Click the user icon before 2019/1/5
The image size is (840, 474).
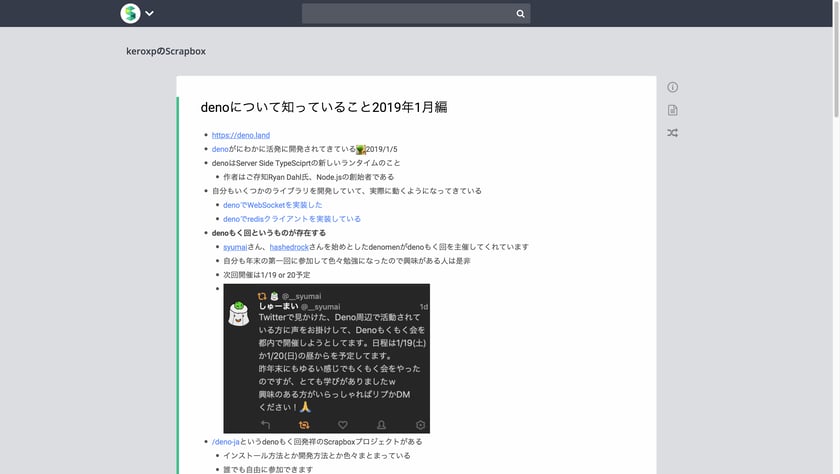(361, 149)
